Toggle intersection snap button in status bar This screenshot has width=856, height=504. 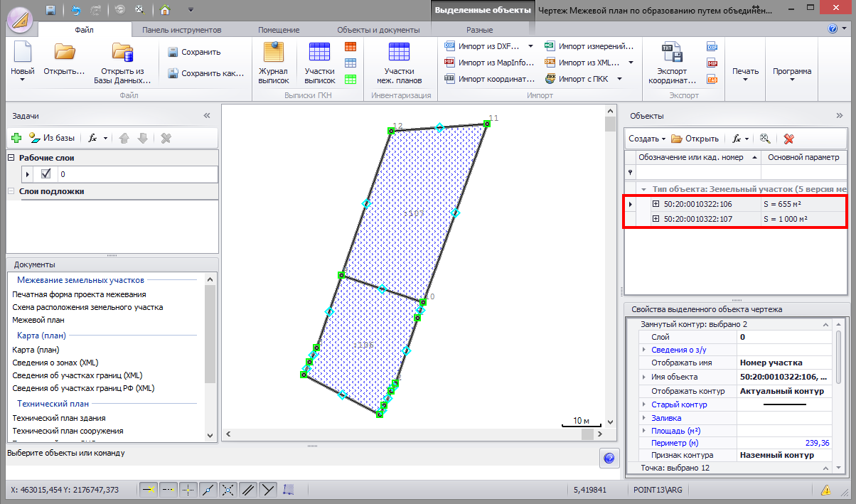click(228, 489)
